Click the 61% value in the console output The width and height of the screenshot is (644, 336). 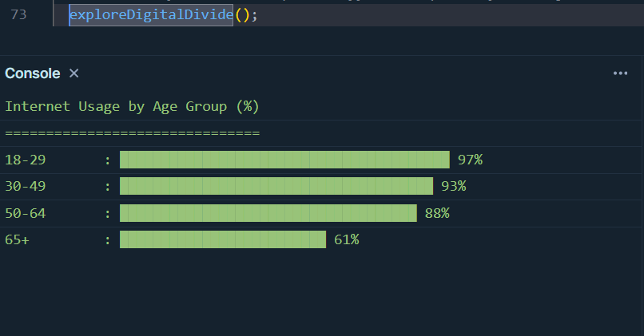coord(346,239)
